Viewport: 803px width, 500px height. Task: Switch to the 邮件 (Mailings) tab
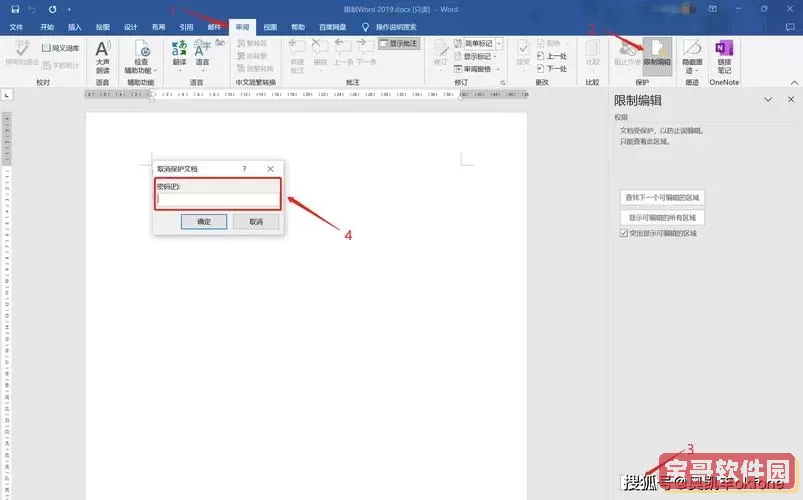pyautogui.click(x=214, y=27)
